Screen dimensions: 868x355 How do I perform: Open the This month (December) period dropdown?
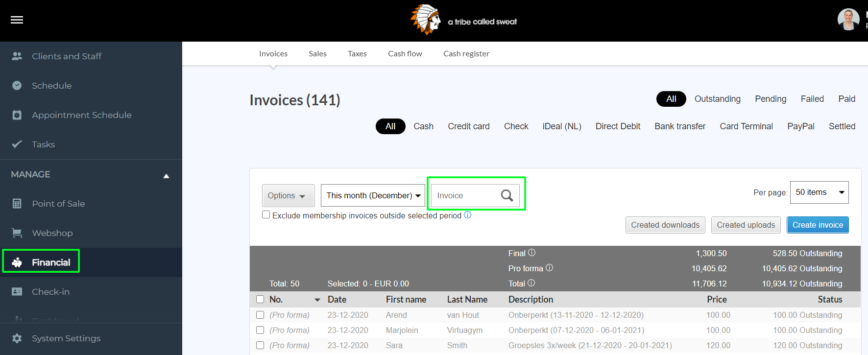coord(373,195)
